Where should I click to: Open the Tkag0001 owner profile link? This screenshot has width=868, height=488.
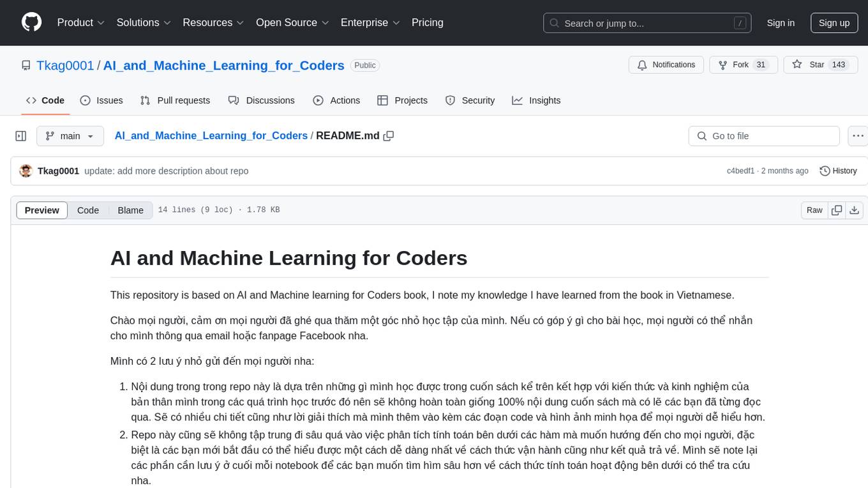click(x=65, y=65)
